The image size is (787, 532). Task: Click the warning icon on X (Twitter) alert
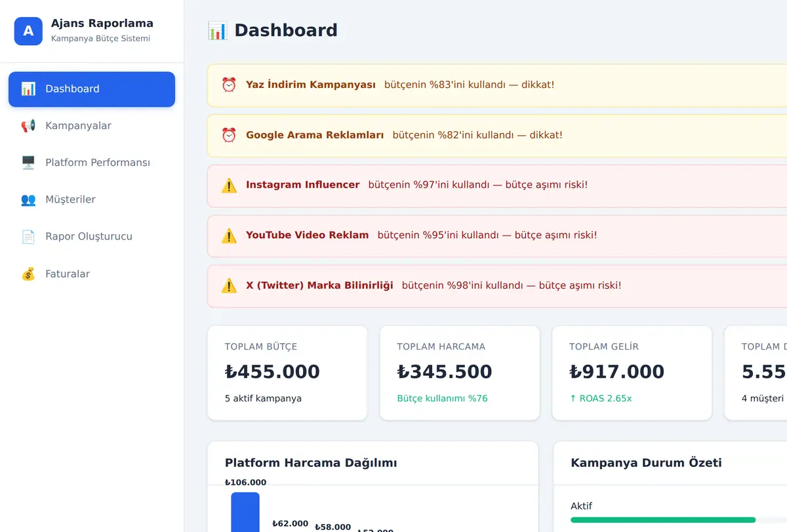229,285
